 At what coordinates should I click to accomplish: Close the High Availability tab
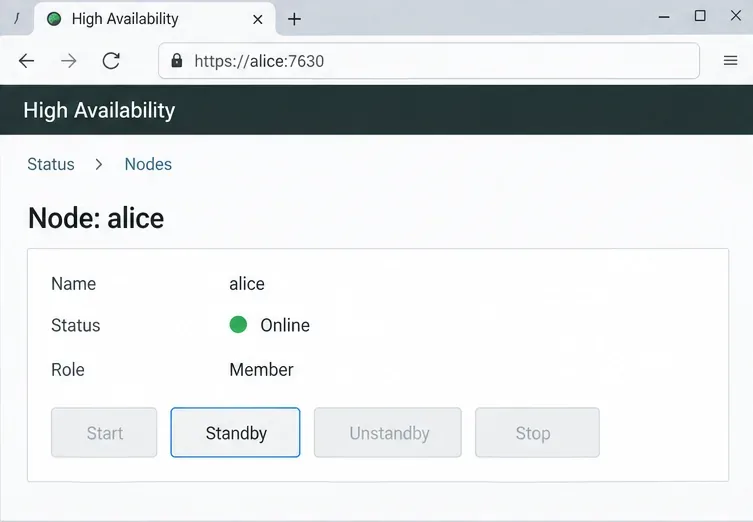[x=257, y=19]
